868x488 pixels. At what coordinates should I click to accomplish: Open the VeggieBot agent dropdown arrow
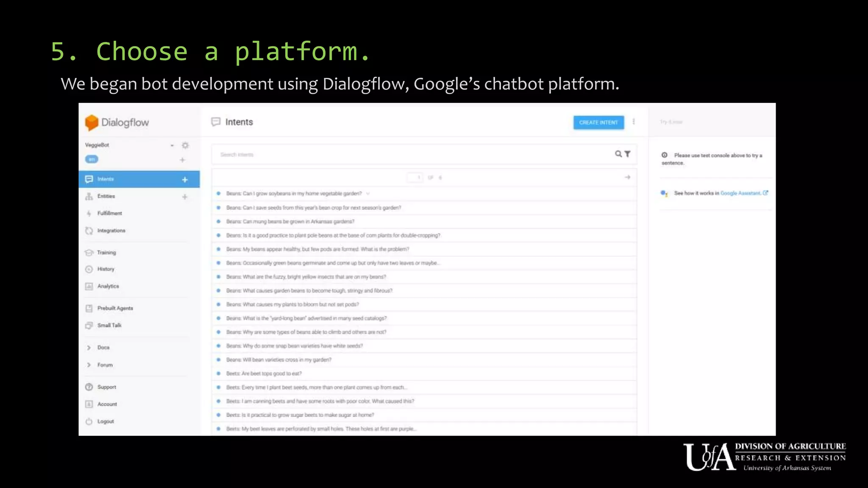tap(172, 145)
